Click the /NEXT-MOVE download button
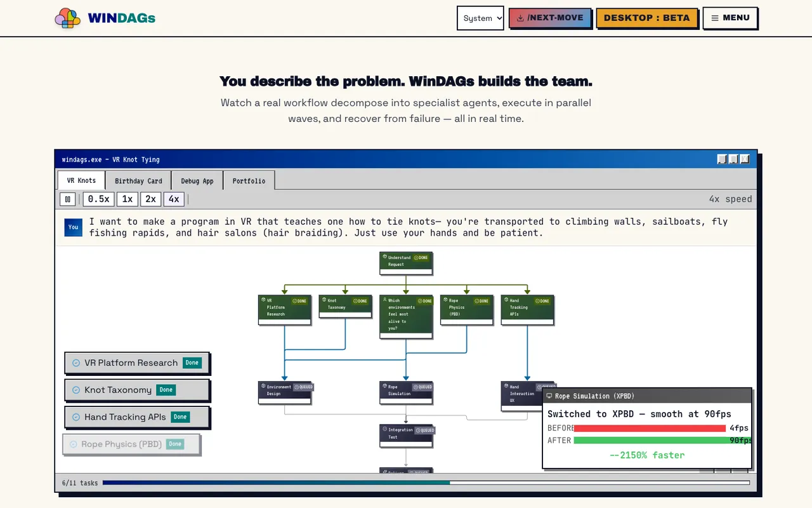812x508 pixels. coord(550,18)
